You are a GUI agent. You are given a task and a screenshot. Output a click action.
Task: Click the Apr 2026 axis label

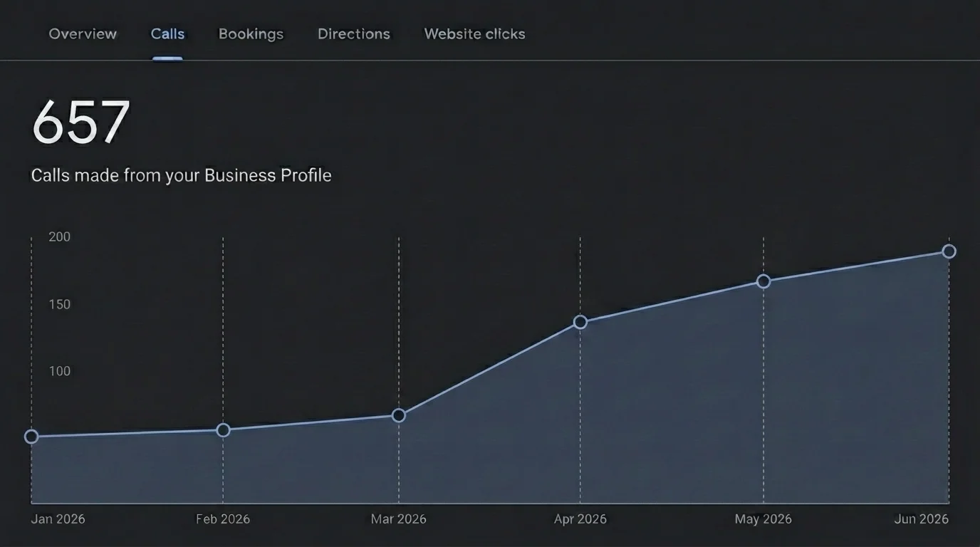(580, 519)
